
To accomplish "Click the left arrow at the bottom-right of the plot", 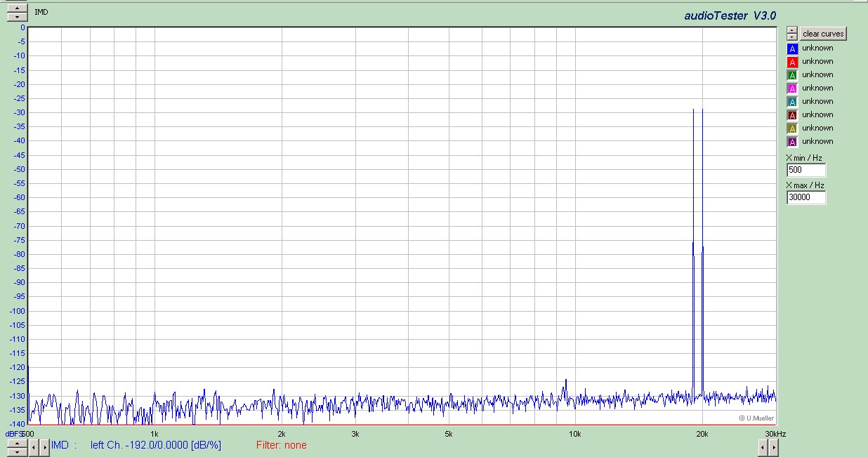I will click(x=763, y=446).
